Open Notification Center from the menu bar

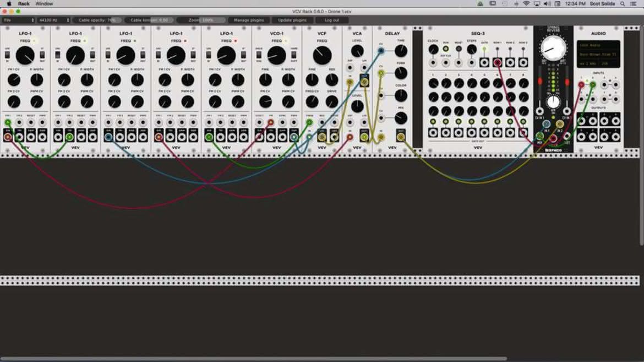(x=634, y=4)
